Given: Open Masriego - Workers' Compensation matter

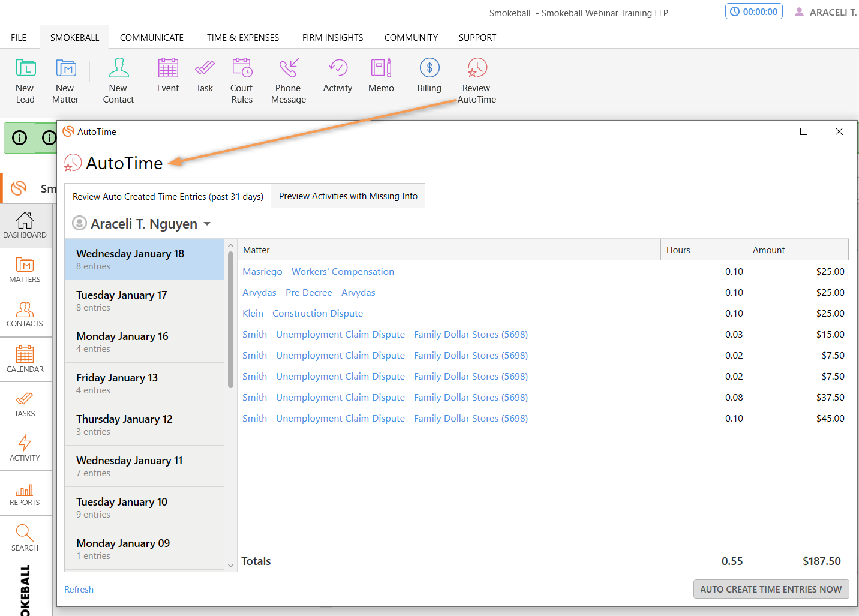Looking at the screenshot, I should tap(318, 271).
